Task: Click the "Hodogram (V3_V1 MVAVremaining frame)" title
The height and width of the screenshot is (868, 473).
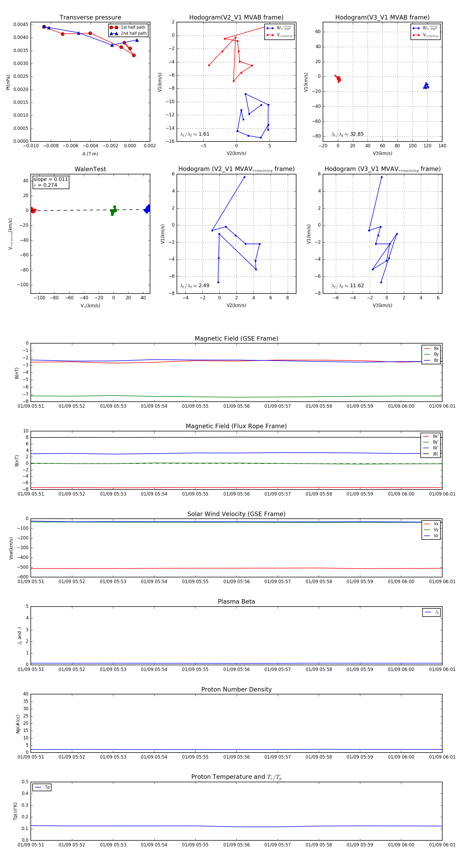Action: pos(382,169)
